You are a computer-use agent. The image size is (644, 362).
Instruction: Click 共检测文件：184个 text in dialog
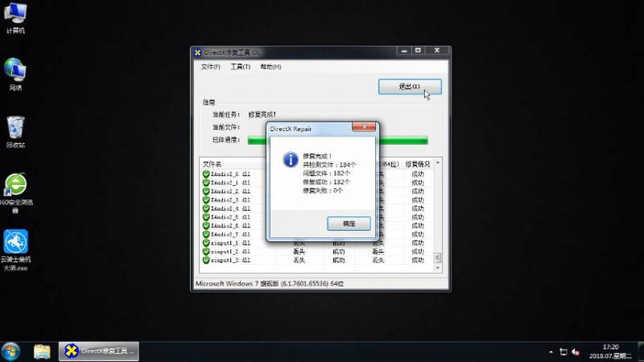pos(329,165)
